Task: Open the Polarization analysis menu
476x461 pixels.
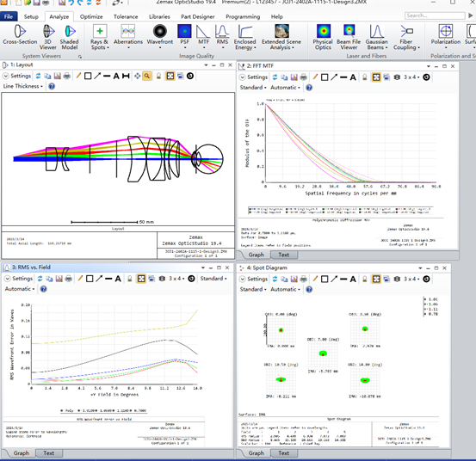Action: [x=446, y=37]
